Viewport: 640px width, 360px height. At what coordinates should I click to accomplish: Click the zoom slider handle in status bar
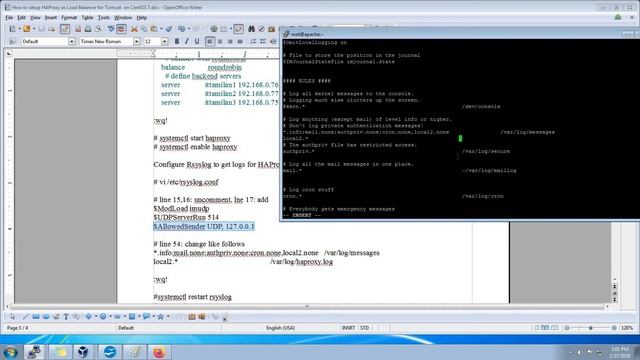click(x=590, y=328)
